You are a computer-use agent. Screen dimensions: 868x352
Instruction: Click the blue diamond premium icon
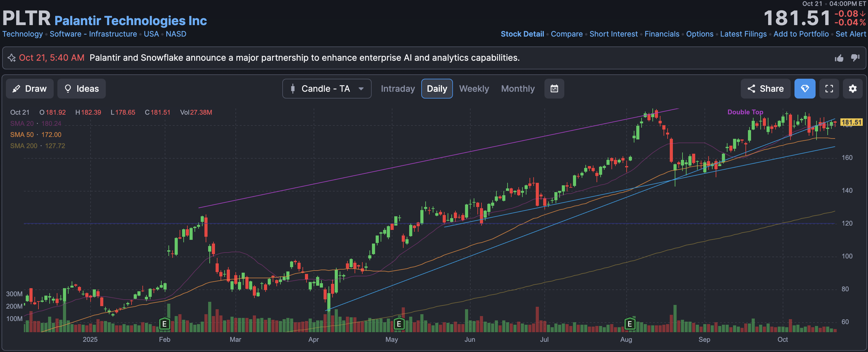(805, 89)
